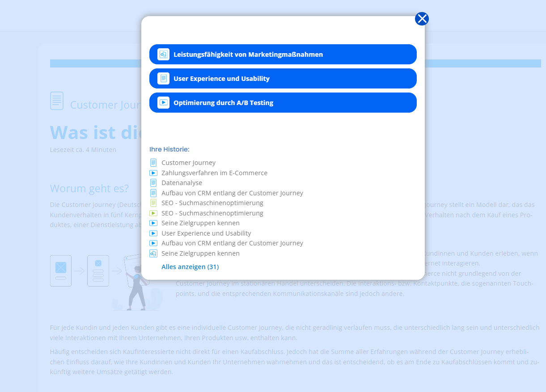546x392 pixels.
Task: Open Leistungsfähigkeit von Marketingmaßnahmen button
Action: click(x=283, y=55)
